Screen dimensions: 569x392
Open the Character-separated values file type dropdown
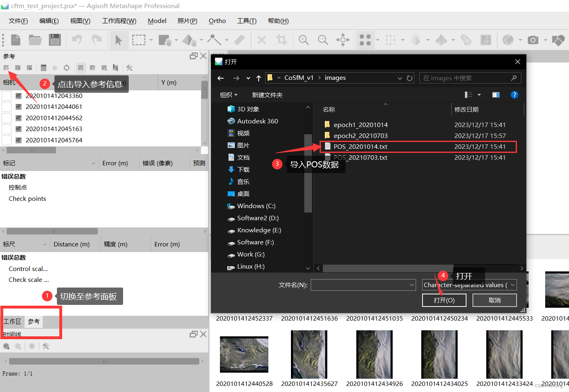(x=469, y=285)
